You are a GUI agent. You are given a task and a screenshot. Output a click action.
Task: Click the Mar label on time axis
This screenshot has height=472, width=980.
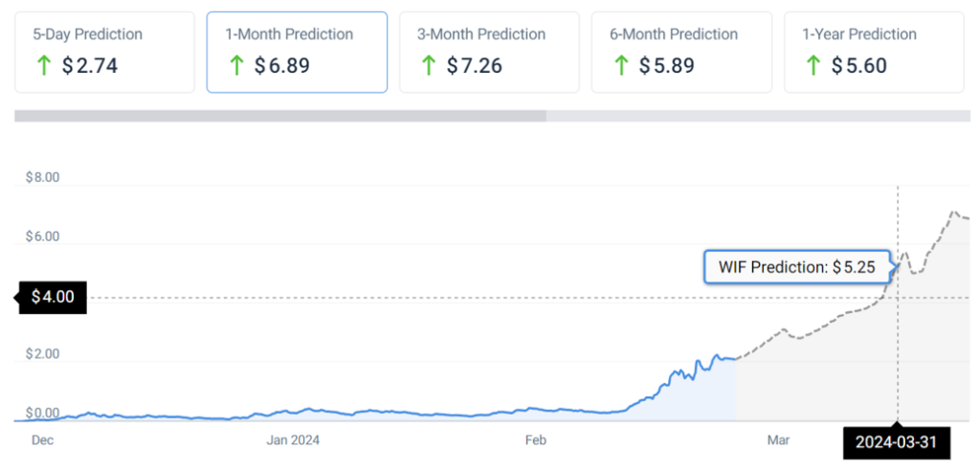778,440
